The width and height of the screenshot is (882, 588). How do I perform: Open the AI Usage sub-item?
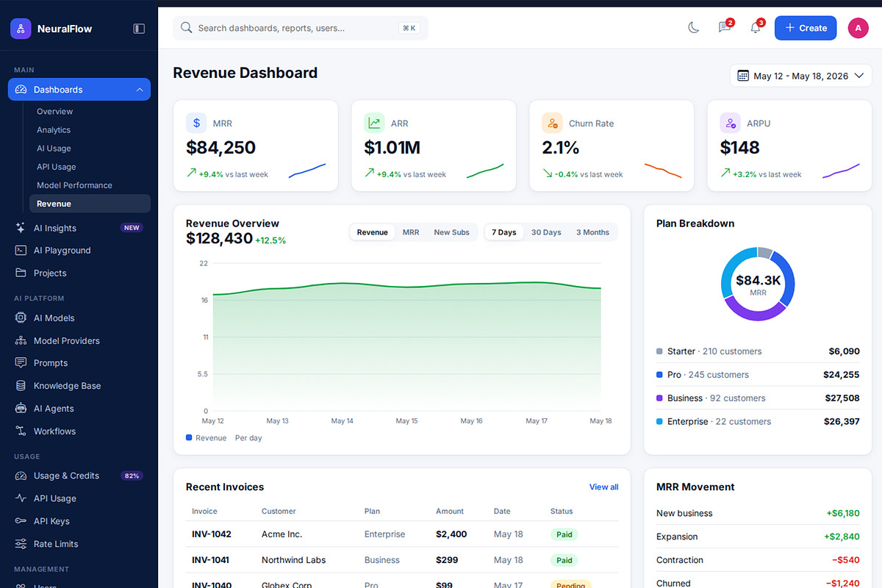coord(90,148)
